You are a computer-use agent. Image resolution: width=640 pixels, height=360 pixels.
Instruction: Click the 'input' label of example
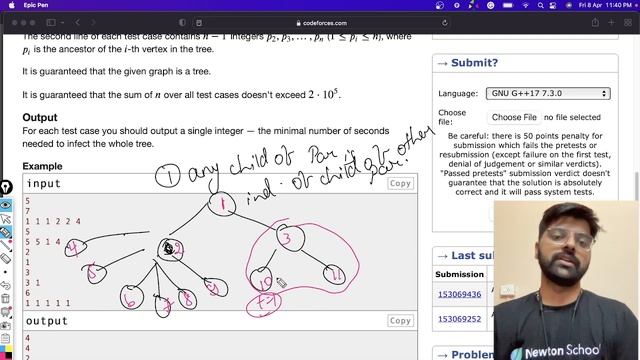43,184
